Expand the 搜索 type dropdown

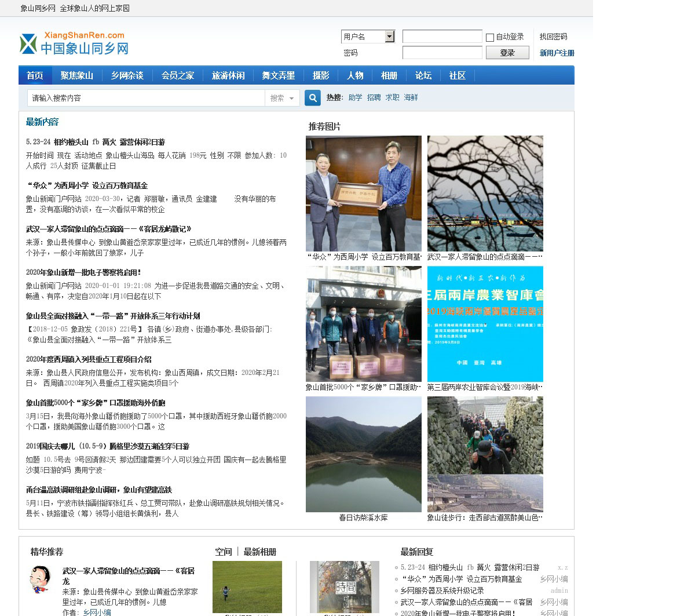click(283, 99)
